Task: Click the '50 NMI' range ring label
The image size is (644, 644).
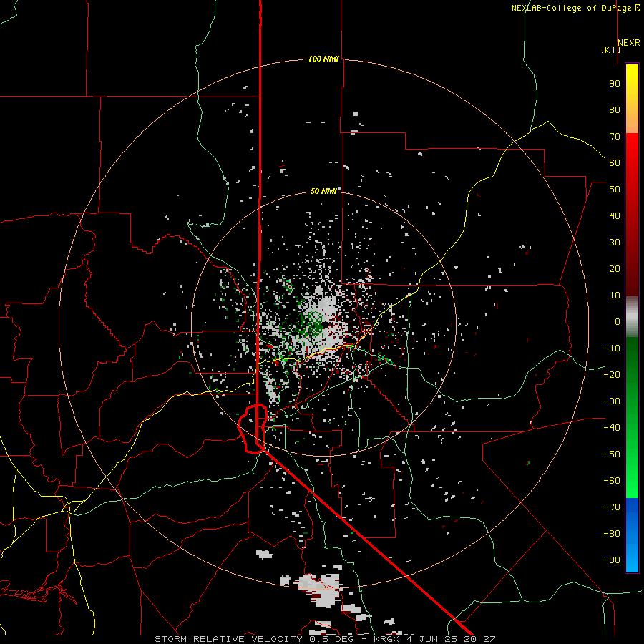Action: coord(323,191)
